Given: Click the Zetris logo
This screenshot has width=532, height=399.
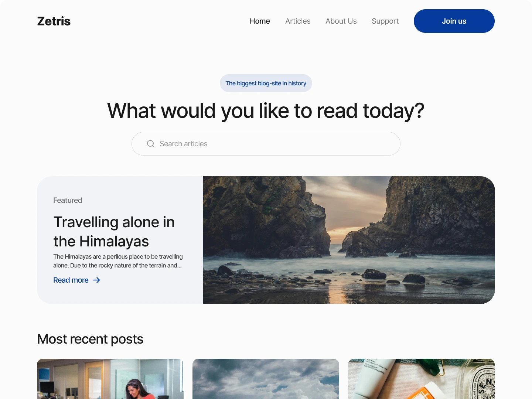Looking at the screenshot, I should pyautogui.click(x=54, y=21).
